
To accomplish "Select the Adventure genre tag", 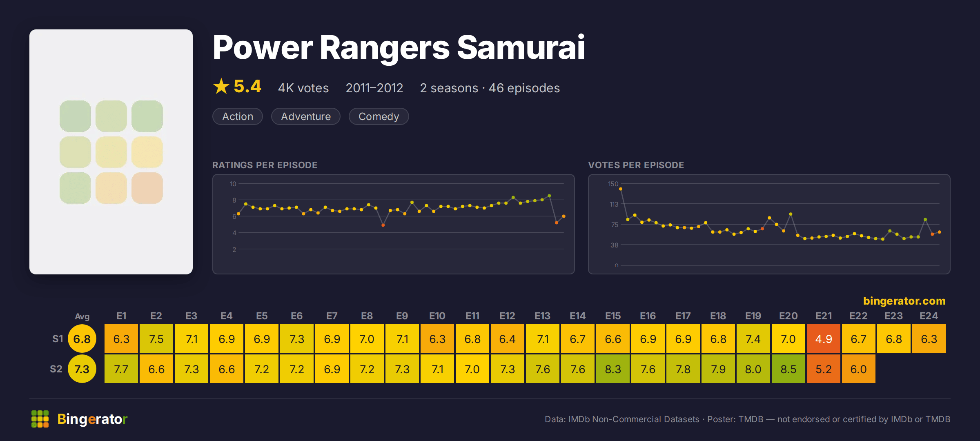I will point(306,116).
